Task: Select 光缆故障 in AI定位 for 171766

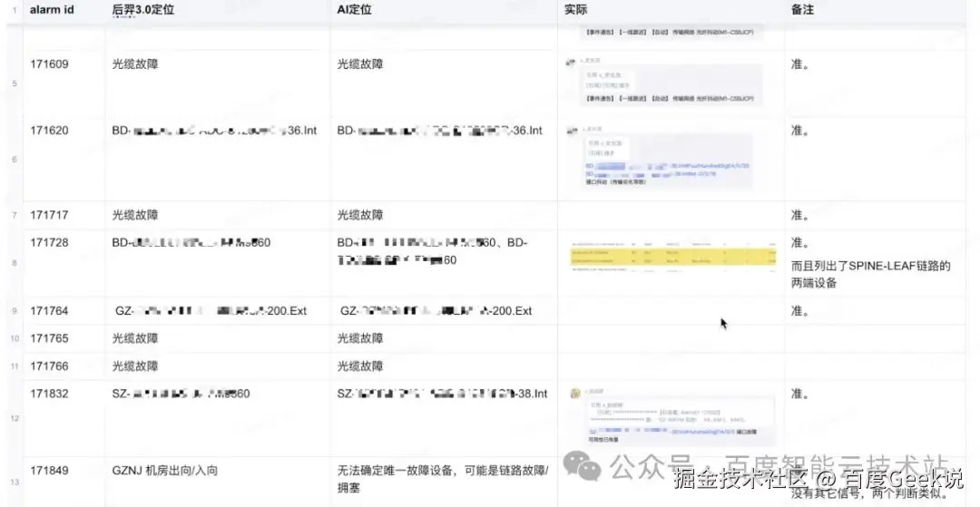Action: 360,366
